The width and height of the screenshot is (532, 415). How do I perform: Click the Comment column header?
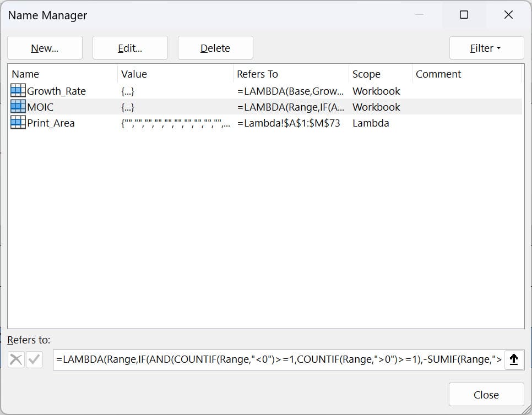pos(438,74)
